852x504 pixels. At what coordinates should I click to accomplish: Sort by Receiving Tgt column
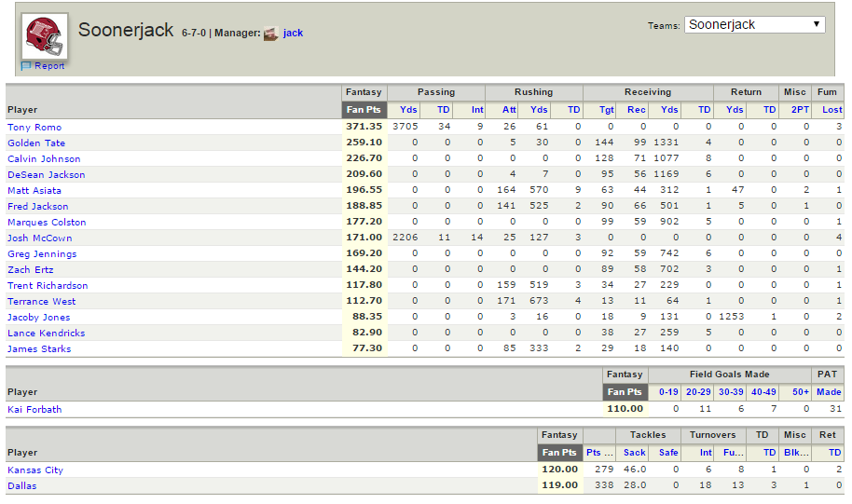[607, 109]
